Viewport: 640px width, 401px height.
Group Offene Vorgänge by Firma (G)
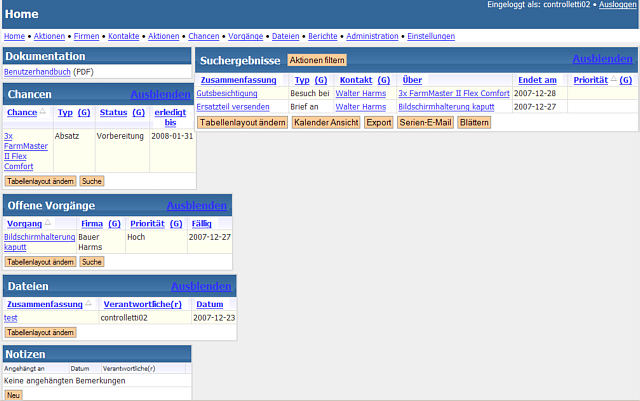pos(114,224)
